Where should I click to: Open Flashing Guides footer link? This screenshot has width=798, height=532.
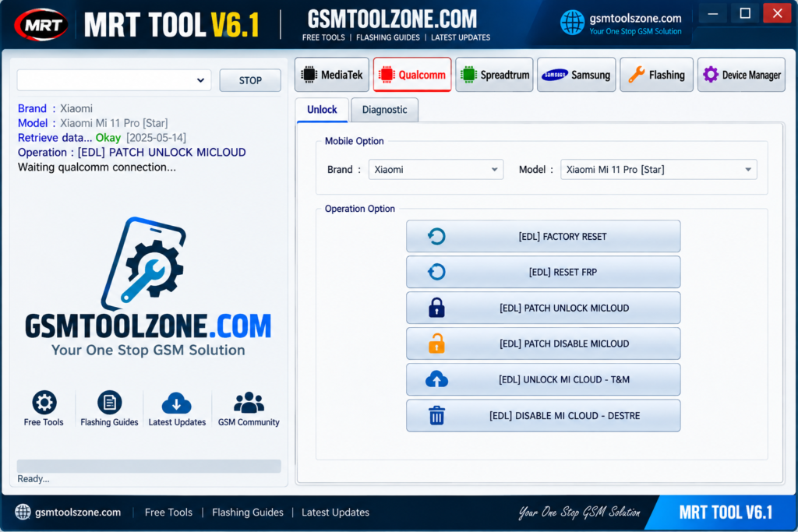coord(247,513)
